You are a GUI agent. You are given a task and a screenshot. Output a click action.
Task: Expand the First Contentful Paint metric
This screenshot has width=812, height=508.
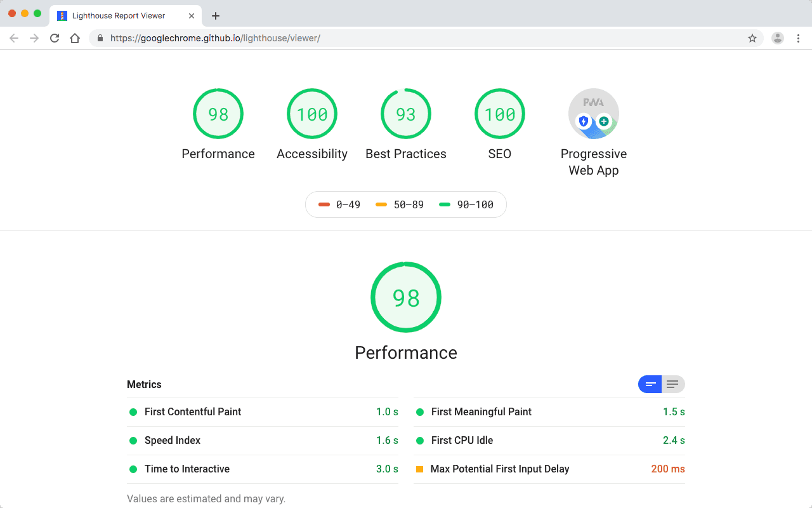tap(263, 412)
